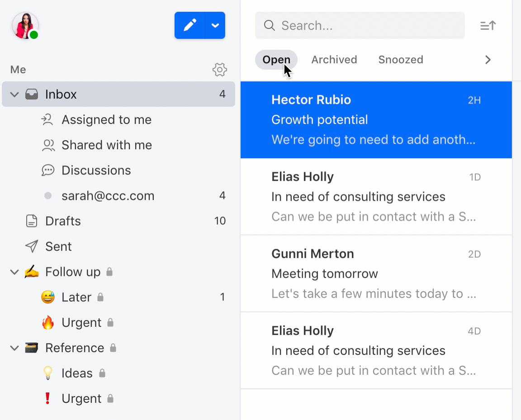The image size is (521, 420).
Task: Click lock beside exclamation Urgent tag
Action: 110,398
